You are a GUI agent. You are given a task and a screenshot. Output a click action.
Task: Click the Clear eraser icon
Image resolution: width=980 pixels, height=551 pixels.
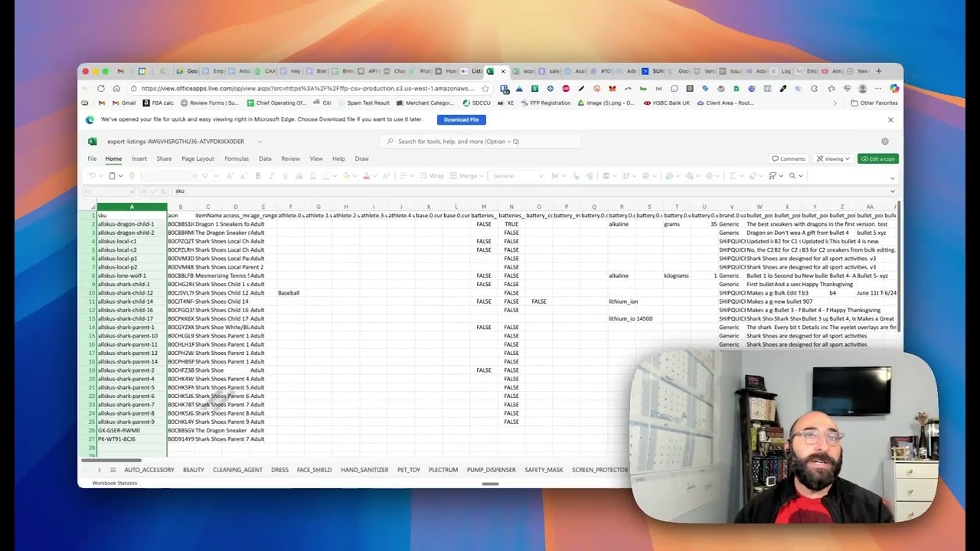(x=753, y=176)
